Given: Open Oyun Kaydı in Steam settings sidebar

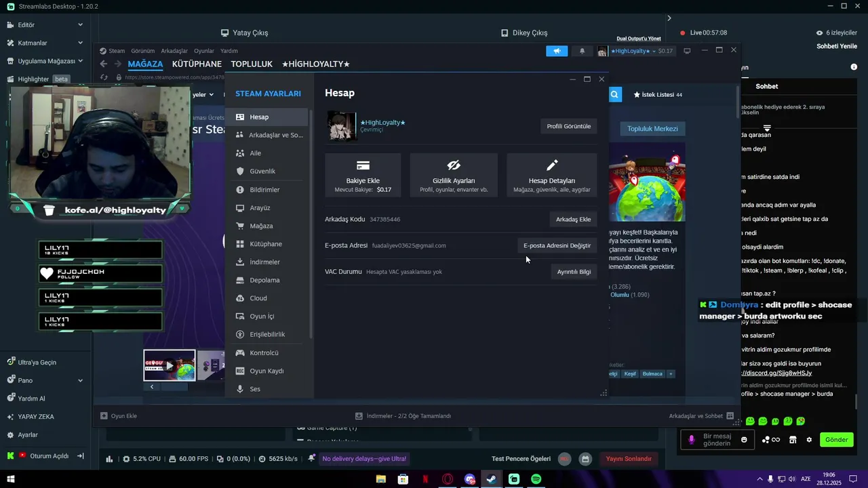Looking at the screenshot, I should pos(267,371).
